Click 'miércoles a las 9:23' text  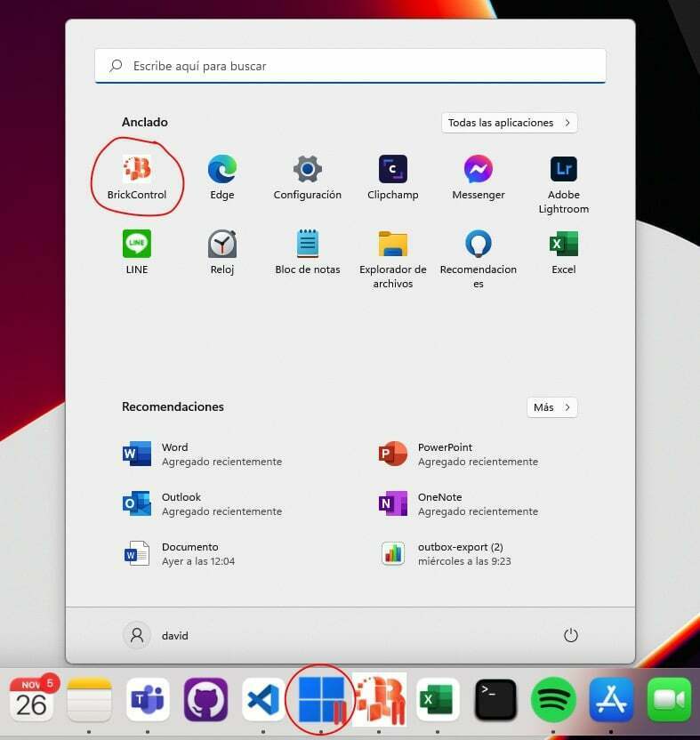[x=464, y=561]
